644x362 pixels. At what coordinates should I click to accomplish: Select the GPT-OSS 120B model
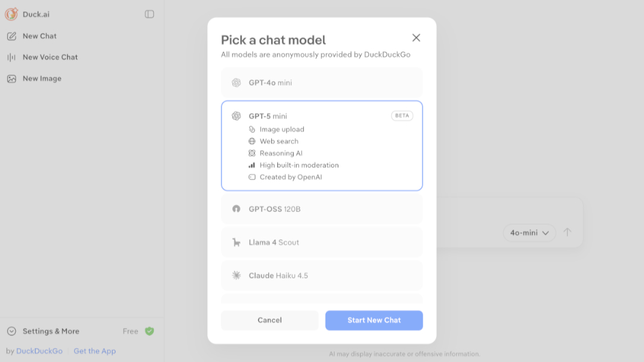click(321, 208)
